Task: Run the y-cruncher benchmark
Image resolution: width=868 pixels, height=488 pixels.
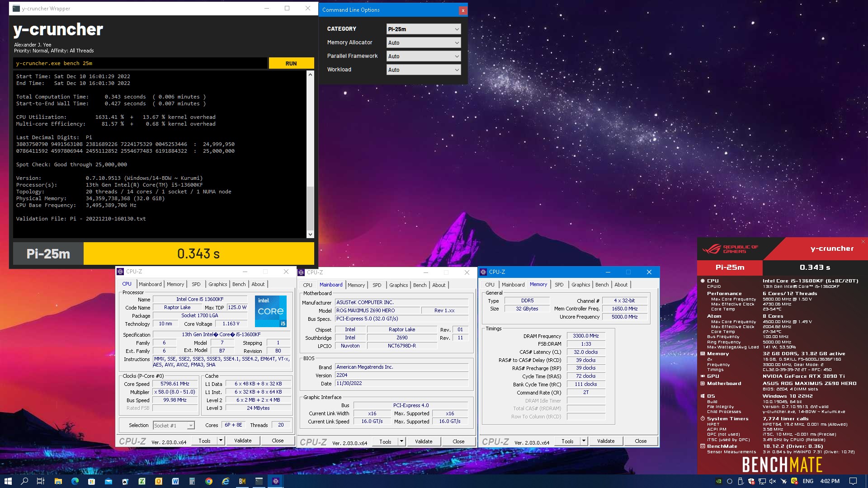Action: tap(291, 63)
